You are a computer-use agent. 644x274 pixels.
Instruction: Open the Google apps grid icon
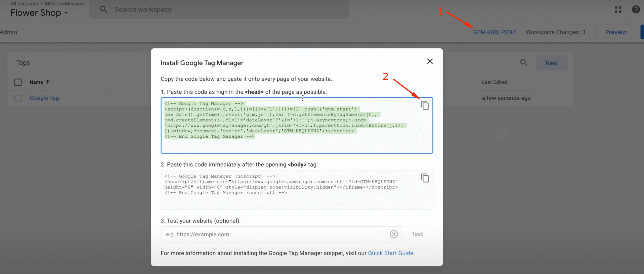618,10
